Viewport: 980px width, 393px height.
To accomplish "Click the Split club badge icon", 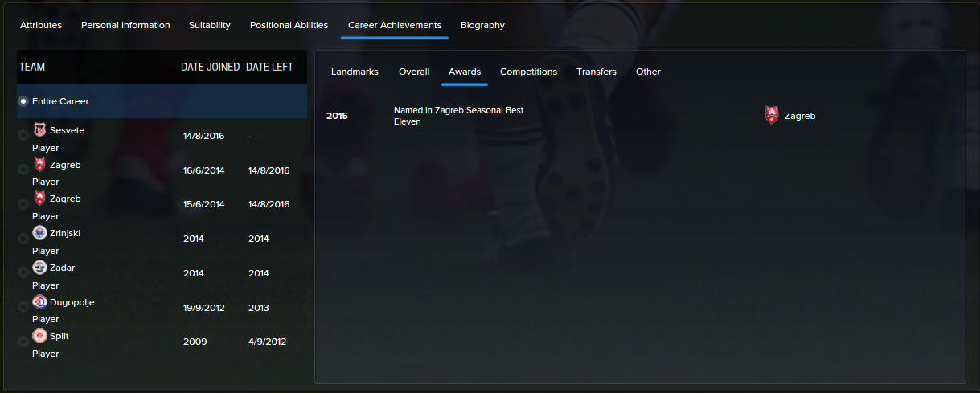I will point(39,336).
